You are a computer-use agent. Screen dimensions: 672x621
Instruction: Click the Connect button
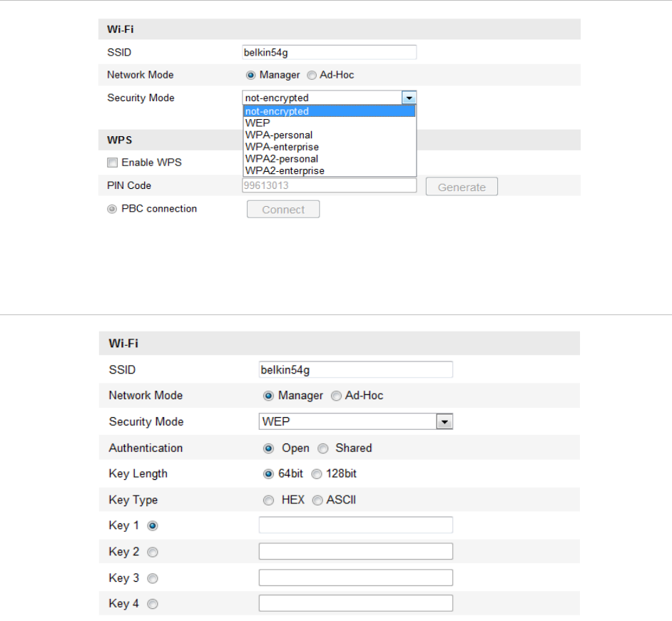283,210
